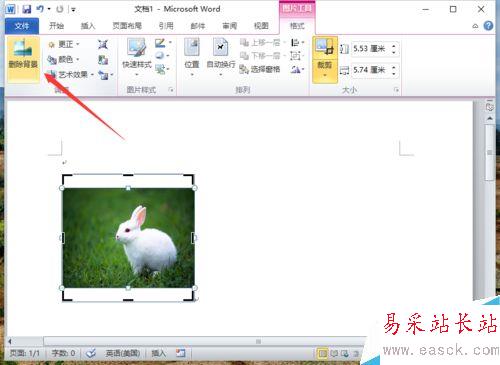Screen dimensions: 500x365
Task: Click the spelling proofing check icon in status bar
Action: coord(91,353)
